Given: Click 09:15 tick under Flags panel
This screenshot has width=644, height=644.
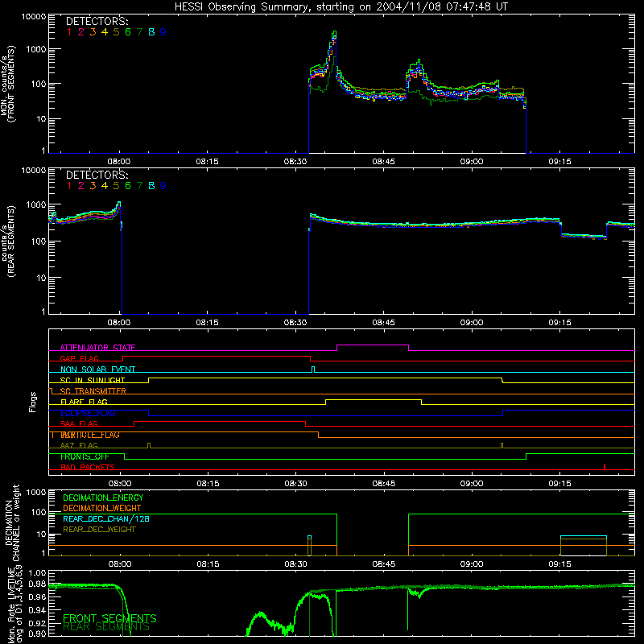Looking at the screenshot, I should pyautogui.click(x=559, y=484).
